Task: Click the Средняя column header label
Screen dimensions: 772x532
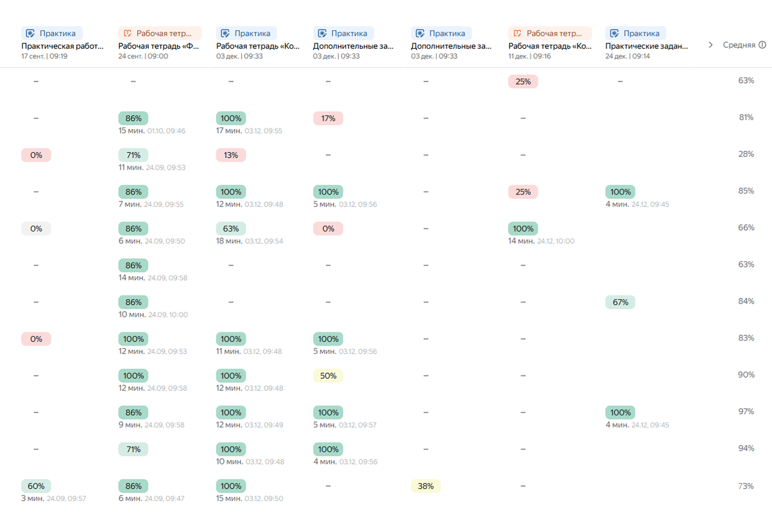Action: (x=738, y=45)
